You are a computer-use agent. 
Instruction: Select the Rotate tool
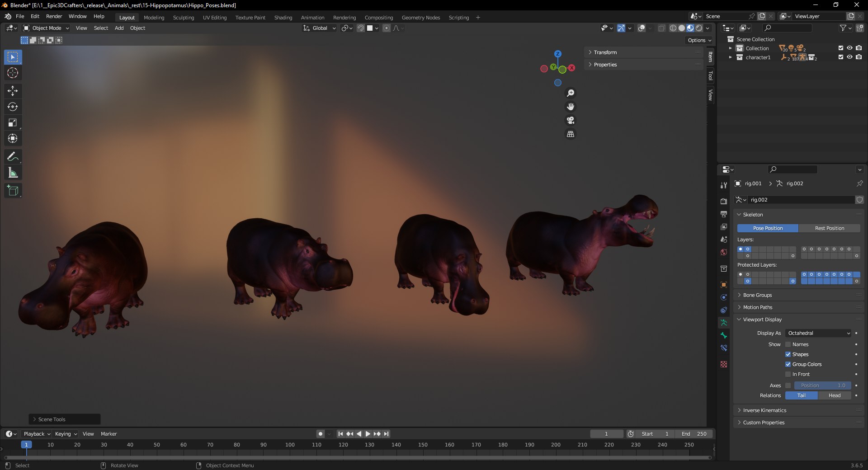[13, 107]
